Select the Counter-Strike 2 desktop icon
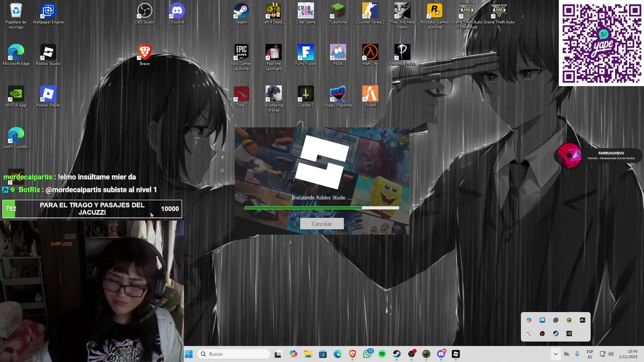Viewport: 644px width, 362px height. click(370, 14)
